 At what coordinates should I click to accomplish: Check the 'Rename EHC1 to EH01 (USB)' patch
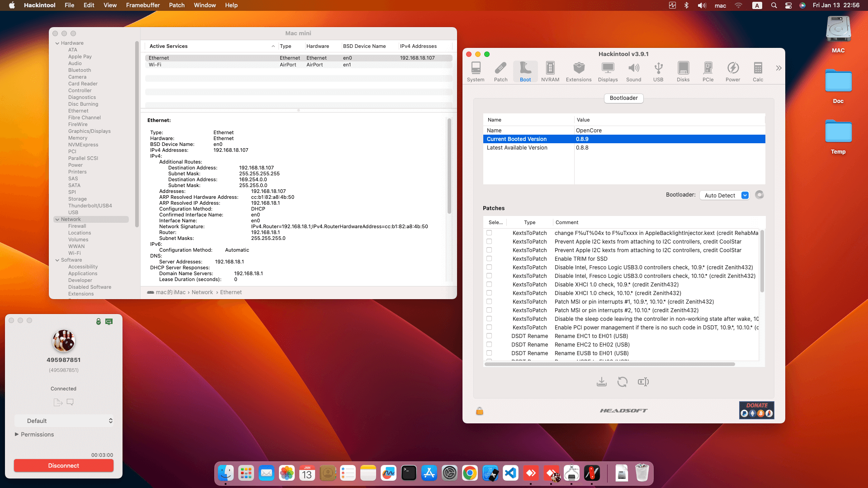(490, 336)
